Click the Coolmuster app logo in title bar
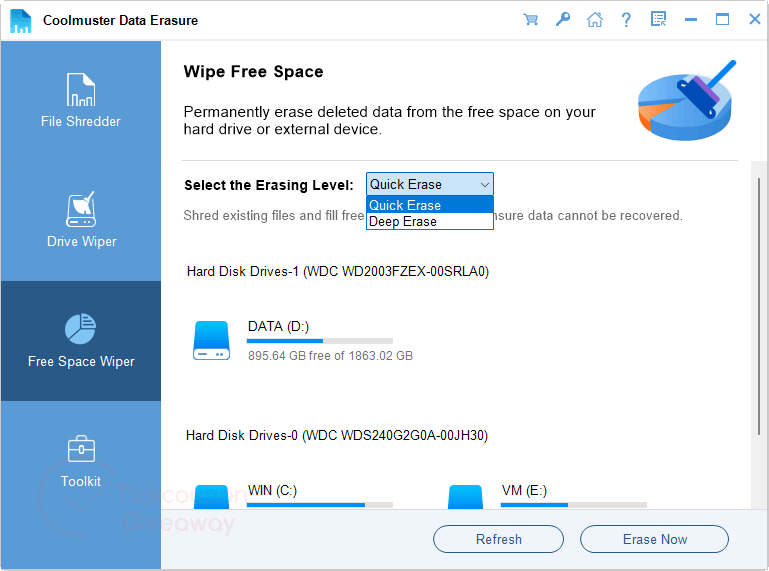The height and width of the screenshot is (571, 769). (22, 20)
